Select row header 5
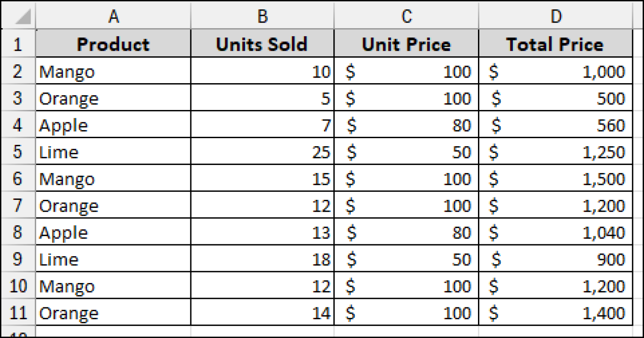644x338 pixels. point(18,152)
